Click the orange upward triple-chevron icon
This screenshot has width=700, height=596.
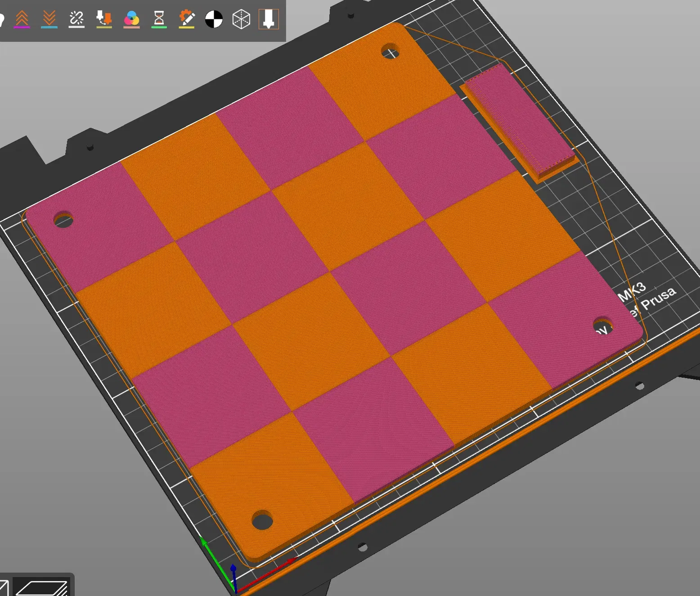tap(22, 19)
